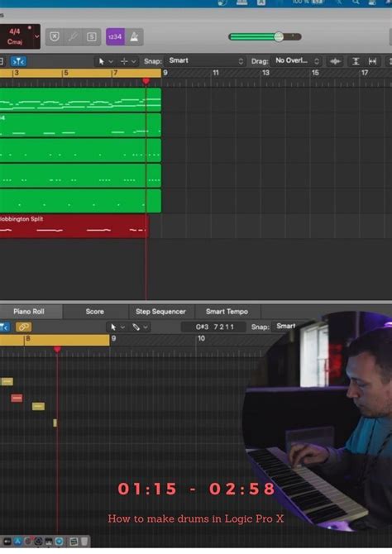Toggle the yellow Link button in Piano Roll
The width and height of the screenshot is (392, 554).
click(x=24, y=327)
